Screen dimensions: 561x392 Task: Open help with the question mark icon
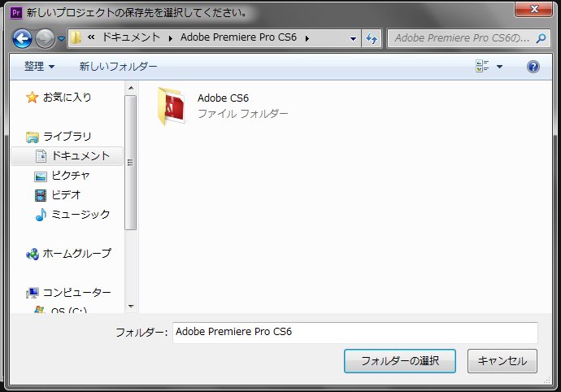(x=533, y=67)
